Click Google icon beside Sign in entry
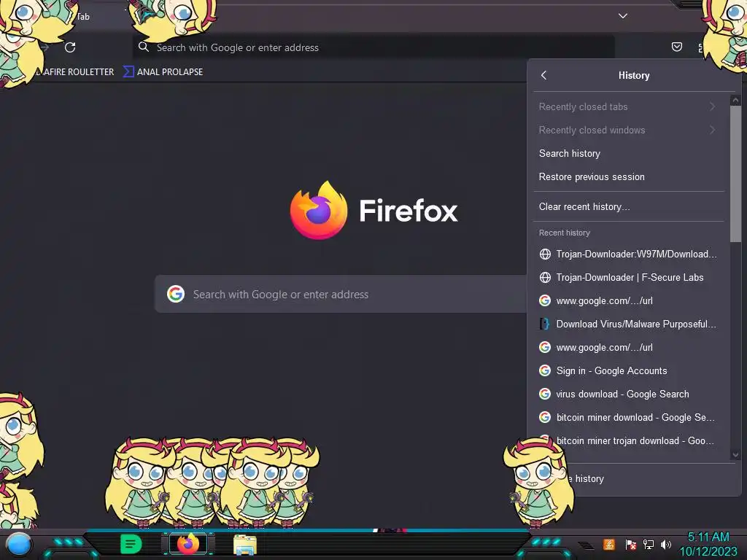The width and height of the screenshot is (747, 560). pyautogui.click(x=545, y=370)
